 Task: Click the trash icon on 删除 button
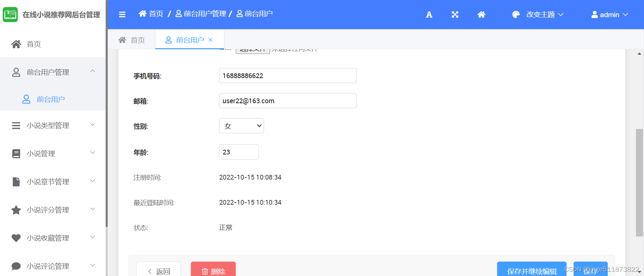coord(205,271)
